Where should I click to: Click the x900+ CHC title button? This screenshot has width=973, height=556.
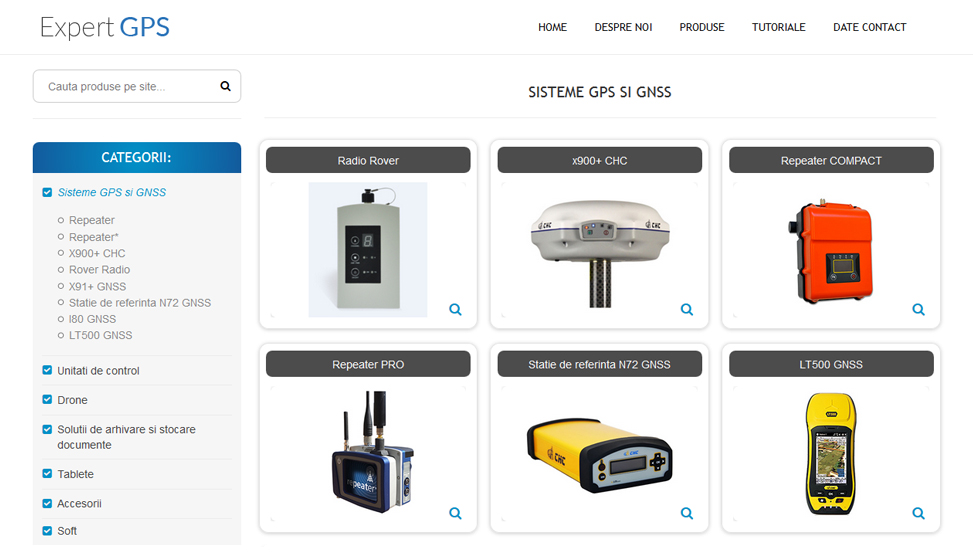(x=599, y=160)
